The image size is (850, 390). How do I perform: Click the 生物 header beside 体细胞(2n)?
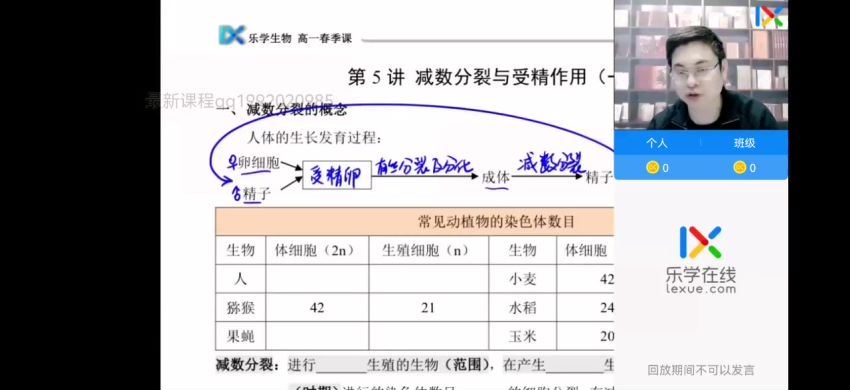[x=240, y=250]
